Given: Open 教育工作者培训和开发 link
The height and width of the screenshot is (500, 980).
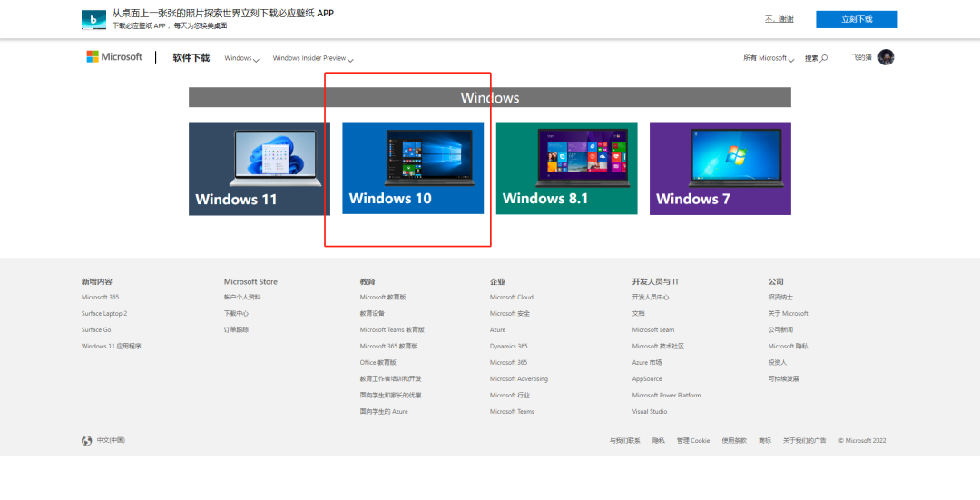Looking at the screenshot, I should pos(390,378).
